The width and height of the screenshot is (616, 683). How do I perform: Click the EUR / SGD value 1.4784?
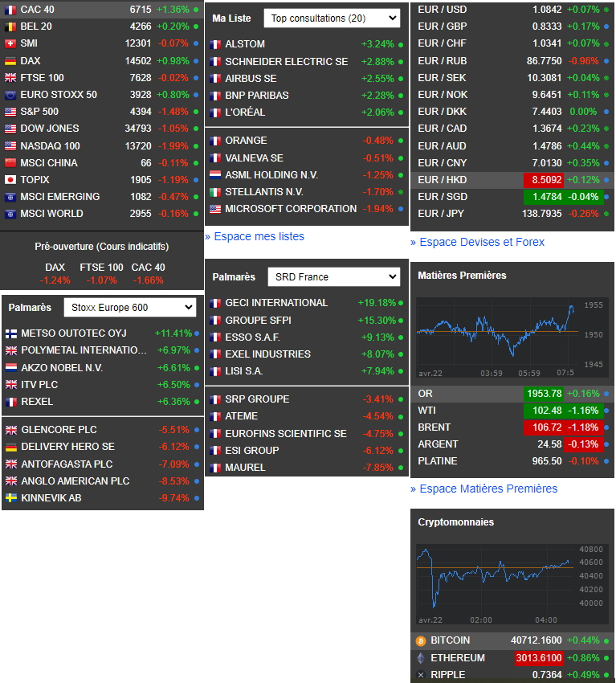(547, 197)
